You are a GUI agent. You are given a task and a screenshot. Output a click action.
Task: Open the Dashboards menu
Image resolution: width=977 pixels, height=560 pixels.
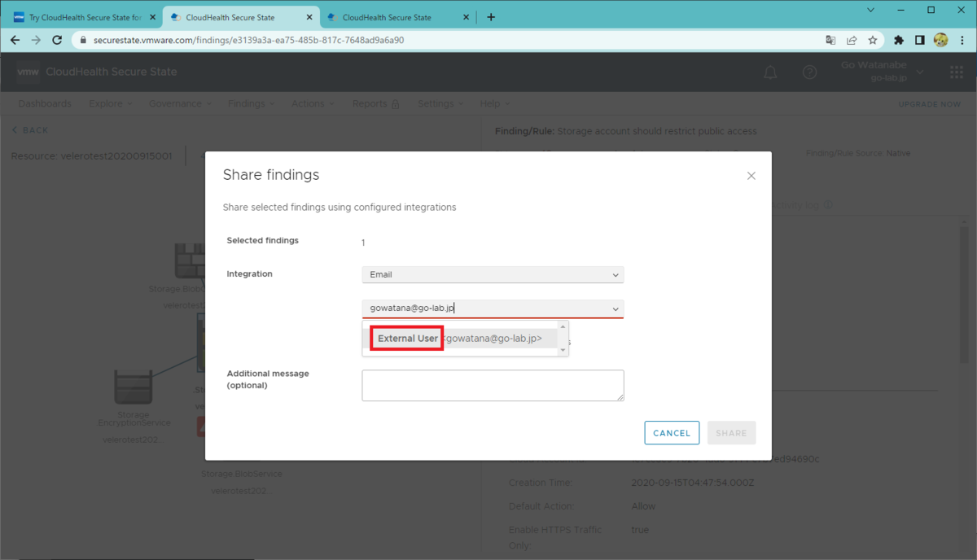coord(45,103)
